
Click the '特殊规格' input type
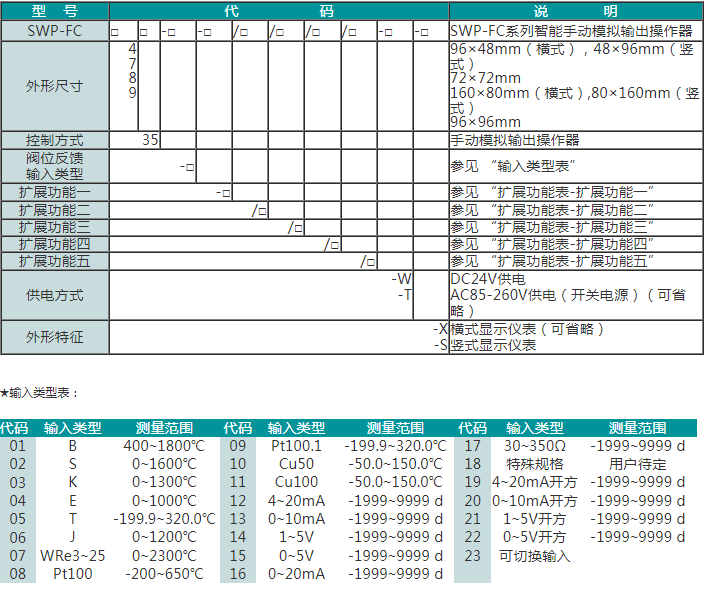(x=534, y=464)
